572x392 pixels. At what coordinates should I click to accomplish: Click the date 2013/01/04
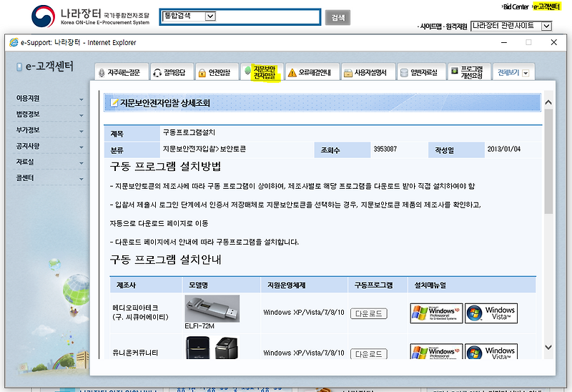point(504,149)
